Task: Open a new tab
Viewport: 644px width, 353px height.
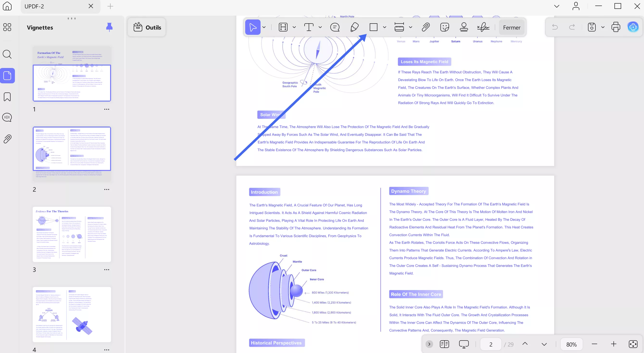Action: click(x=110, y=6)
